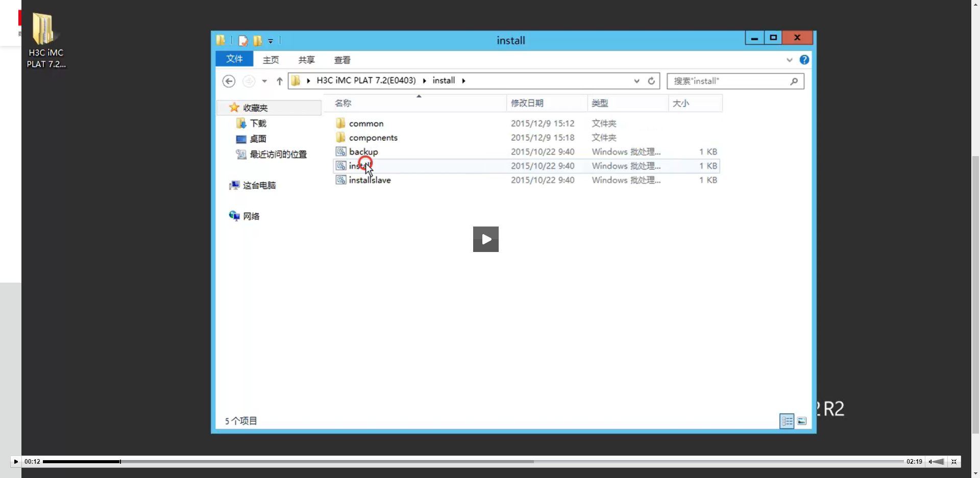The height and width of the screenshot is (478, 980).
Task: Open the H3C iMC PLAT desktop folder icon
Action: 46,40
